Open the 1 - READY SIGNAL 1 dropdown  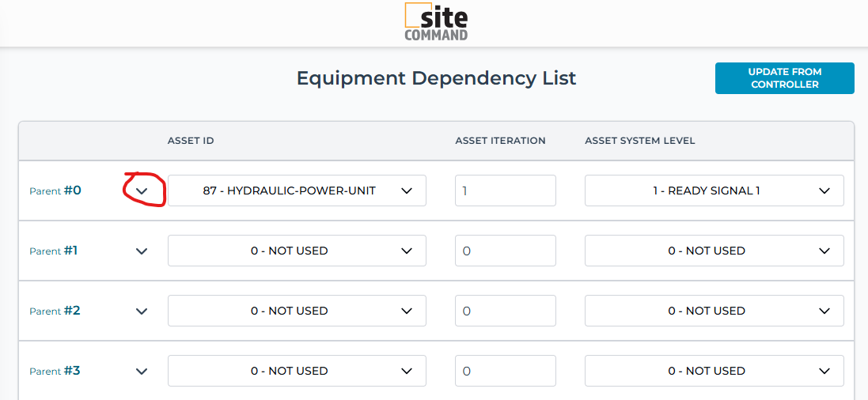click(714, 191)
